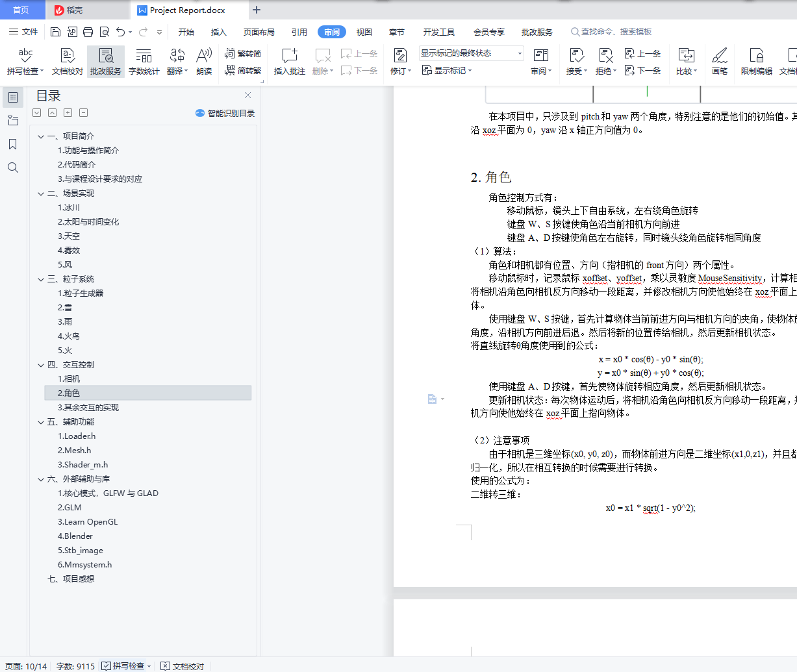Convert Simplified to Traditional (简转繁)
This screenshot has width=797, height=672.
[x=243, y=70]
